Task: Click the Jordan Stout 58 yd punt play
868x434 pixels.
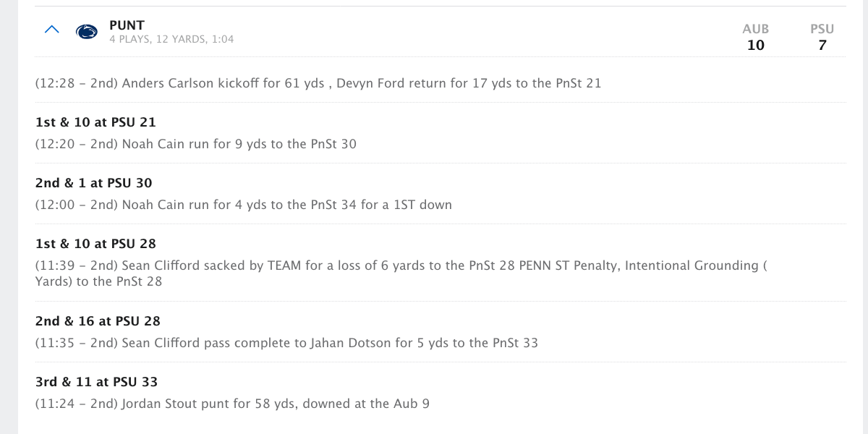Action: coord(232,404)
